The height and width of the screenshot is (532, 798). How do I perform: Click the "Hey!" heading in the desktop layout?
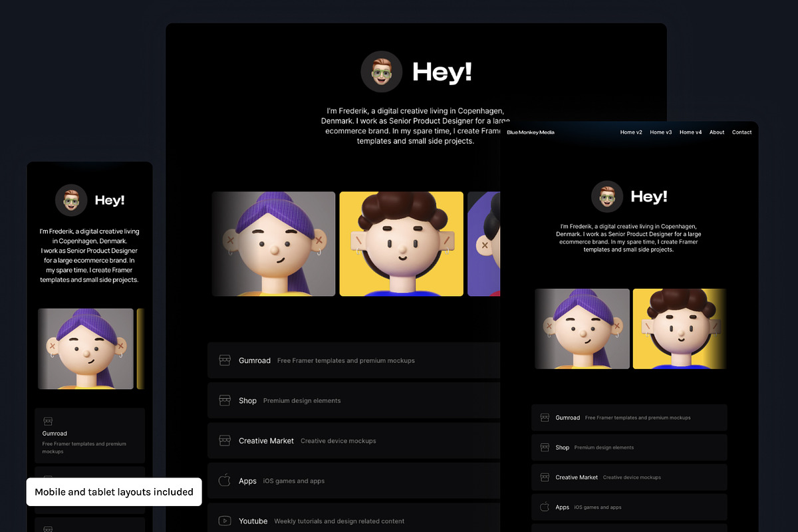(442, 72)
